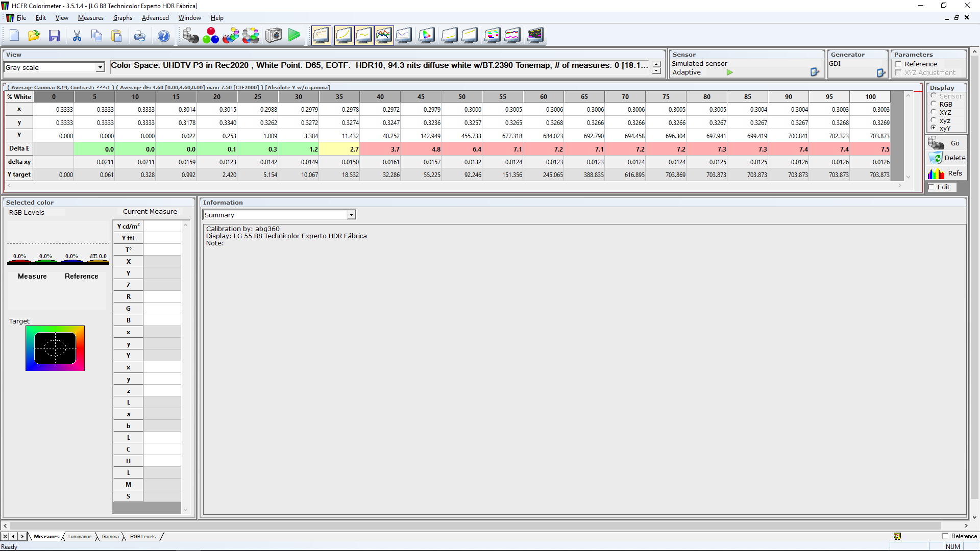Click the print toolbar icon
This screenshot has height=551, width=980.
coord(139,35)
